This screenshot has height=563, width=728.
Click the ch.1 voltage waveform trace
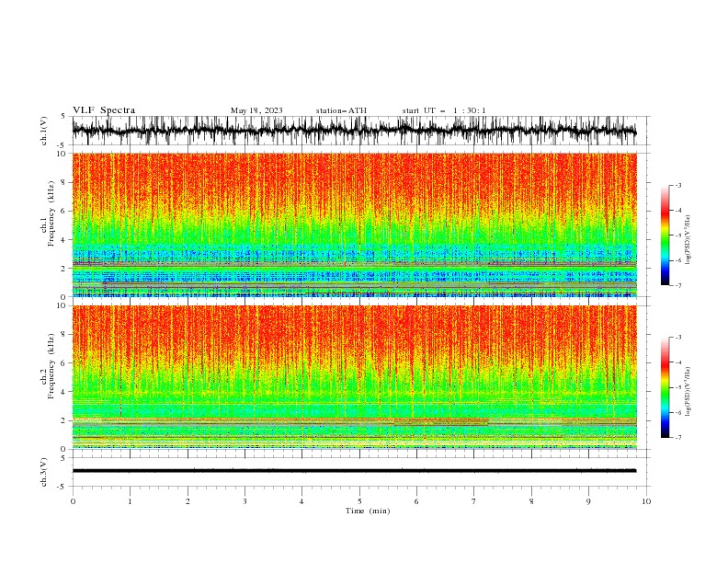click(x=354, y=131)
